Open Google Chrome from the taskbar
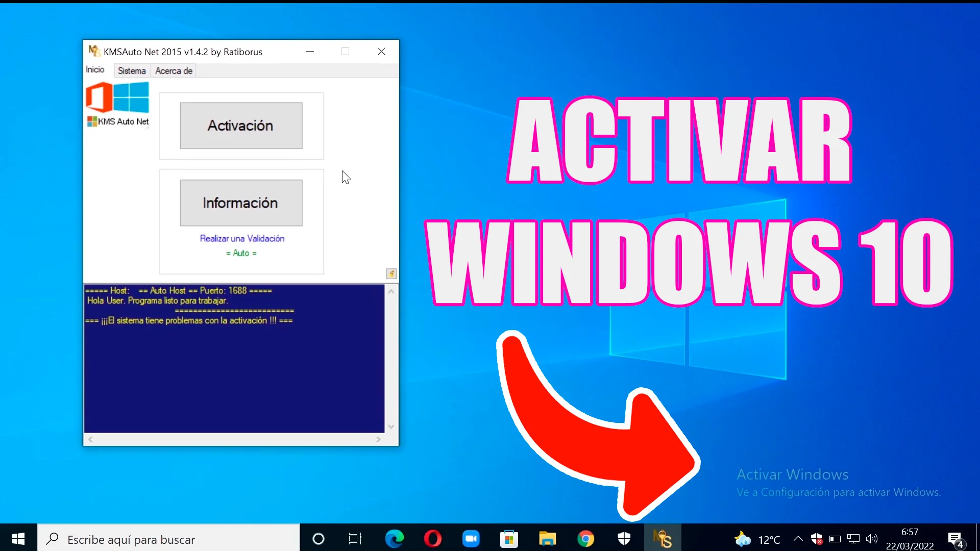Screen dimensions: 980x551 586,539
